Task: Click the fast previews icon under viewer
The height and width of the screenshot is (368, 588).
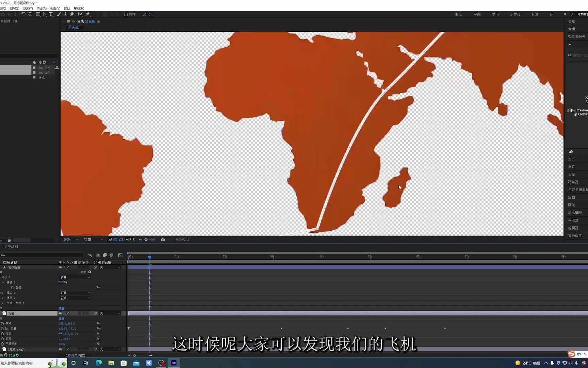Action: pyautogui.click(x=110, y=240)
